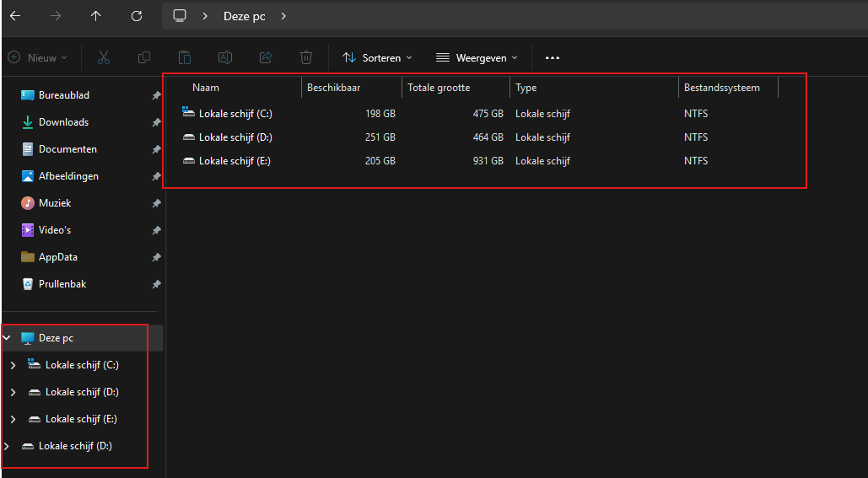Viewport: 868px width, 478px height.
Task: Open the Sorteren dropdown menu
Action: (377, 57)
